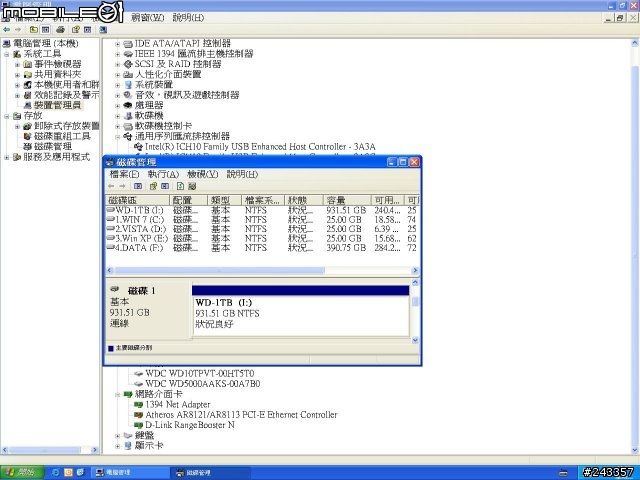Click third quick launch icon on taskbar
The width and height of the screenshot is (640, 480).
(80, 472)
